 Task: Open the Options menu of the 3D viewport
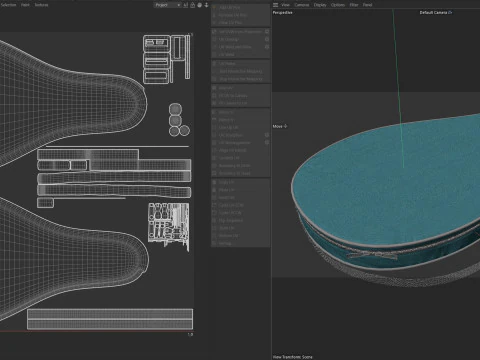(x=338, y=5)
